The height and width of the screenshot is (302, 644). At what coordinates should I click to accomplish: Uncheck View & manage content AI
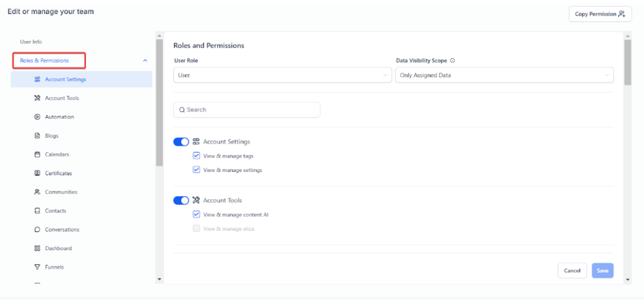(x=197, y=215)
